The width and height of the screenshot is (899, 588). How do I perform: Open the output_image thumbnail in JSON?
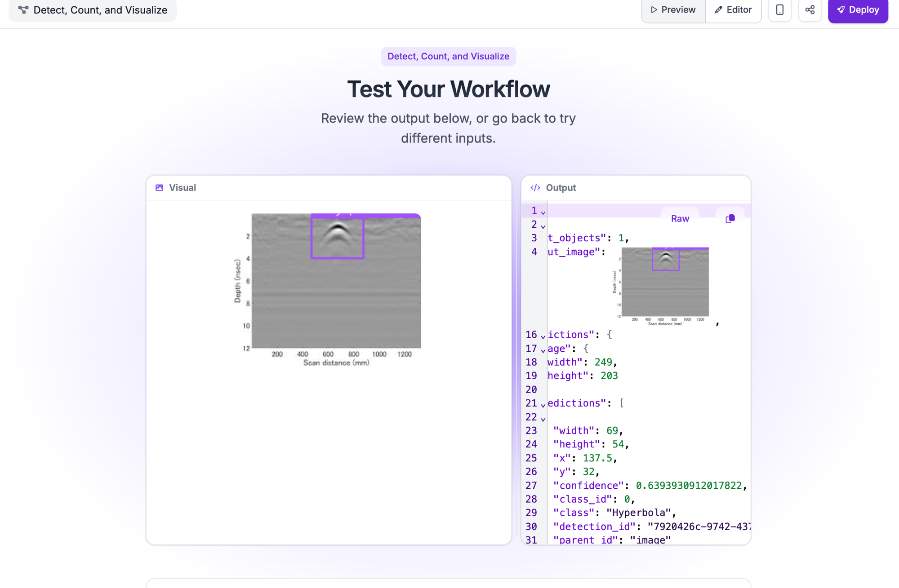[661, 286]
